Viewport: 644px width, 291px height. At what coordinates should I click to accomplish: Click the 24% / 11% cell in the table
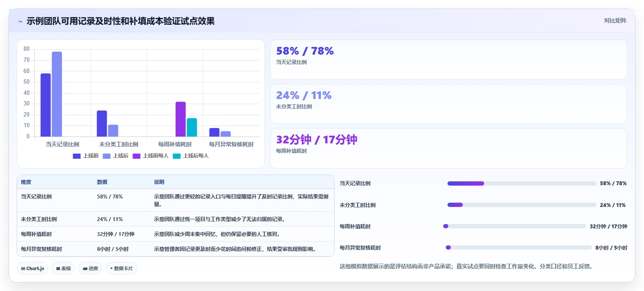pyautogui.click(x=110, y=219)
